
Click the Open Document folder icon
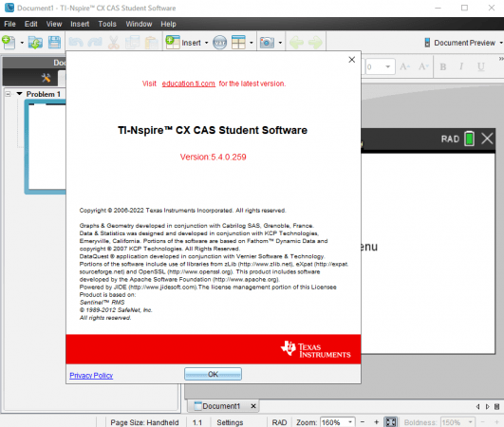(35, 43)
